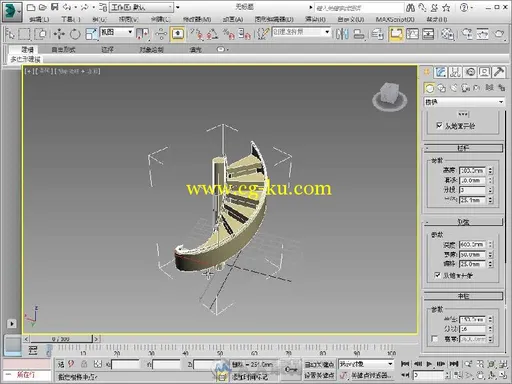The height and width of the screenshot is (384, 512).
Task: Click the 多边形建模 panel label
Action: (25, 60)
